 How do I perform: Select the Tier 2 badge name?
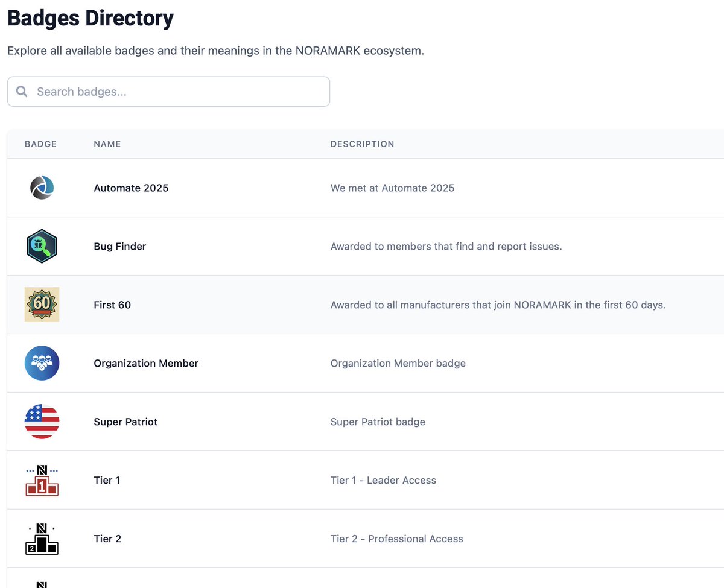pyautogui.click(x=107, y=539)
